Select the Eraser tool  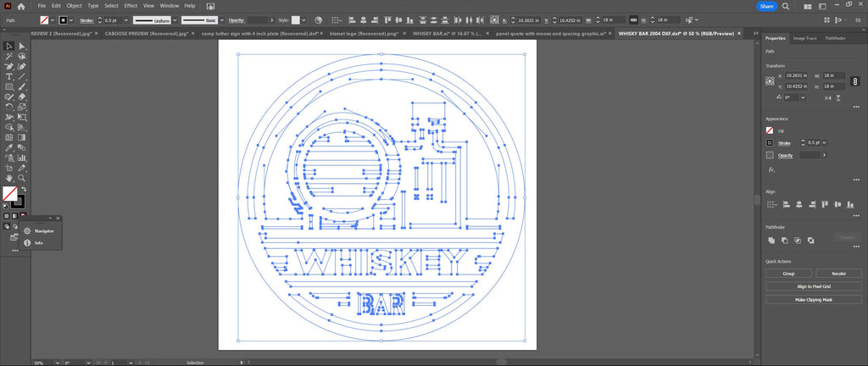click(x=22, y=97)
